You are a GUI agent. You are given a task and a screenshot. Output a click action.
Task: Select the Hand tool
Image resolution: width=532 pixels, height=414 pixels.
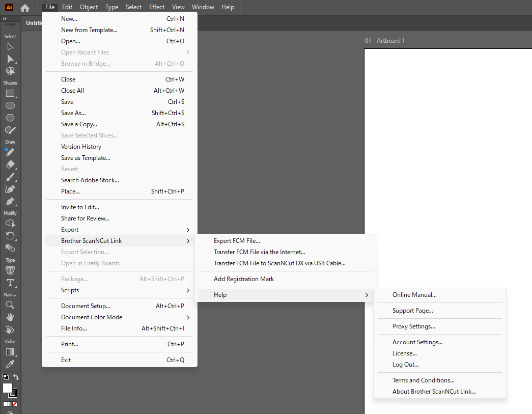click(10, 317)
